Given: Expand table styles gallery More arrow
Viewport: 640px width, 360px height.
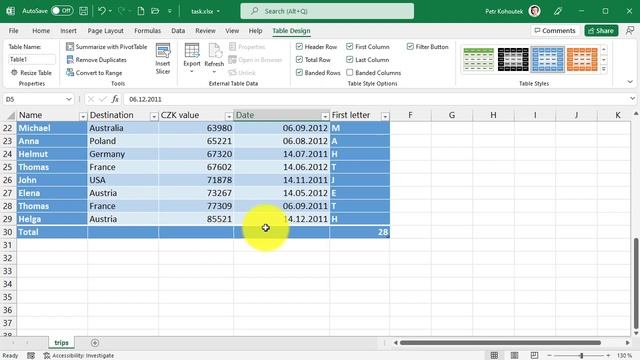Looking at the screenshot, I should tap(604, 69).
